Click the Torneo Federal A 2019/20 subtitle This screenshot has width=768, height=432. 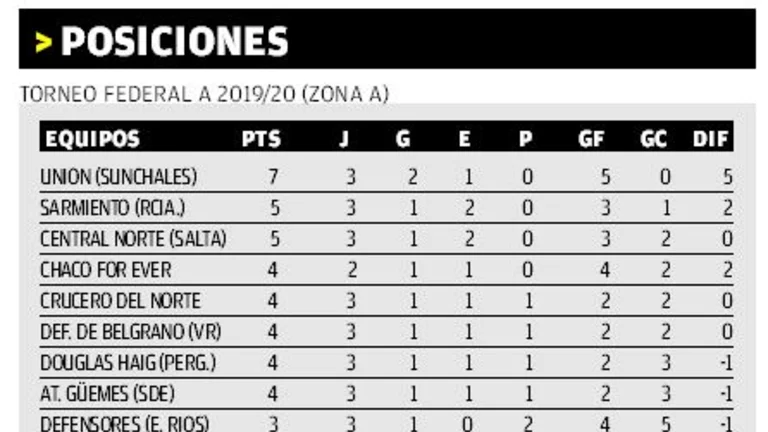204,94
